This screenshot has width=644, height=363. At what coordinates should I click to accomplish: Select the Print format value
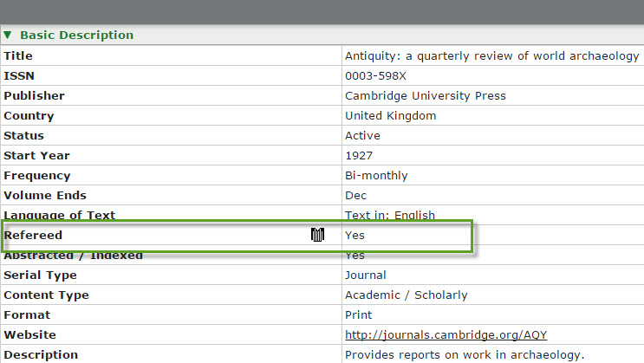pos(358,315)
